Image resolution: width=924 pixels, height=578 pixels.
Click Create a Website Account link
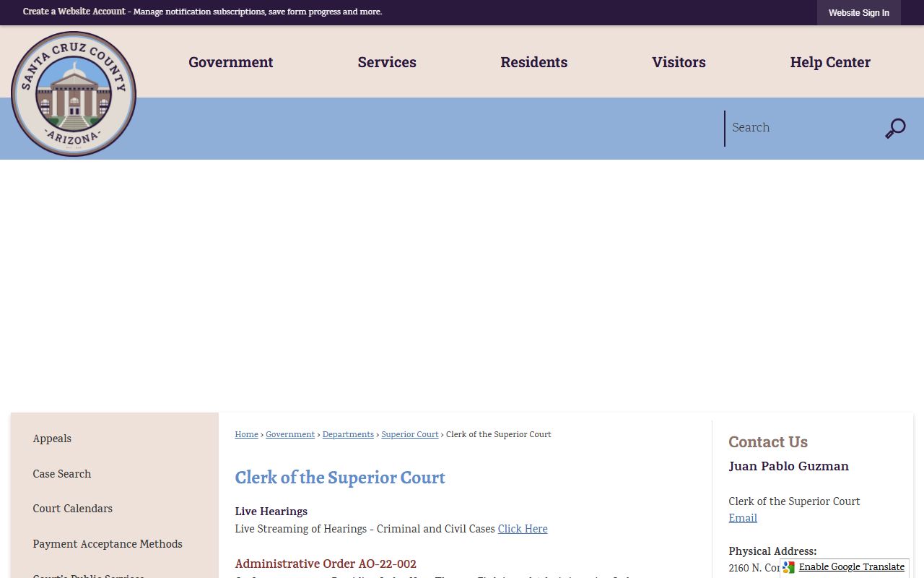click(x=74, y=12)
